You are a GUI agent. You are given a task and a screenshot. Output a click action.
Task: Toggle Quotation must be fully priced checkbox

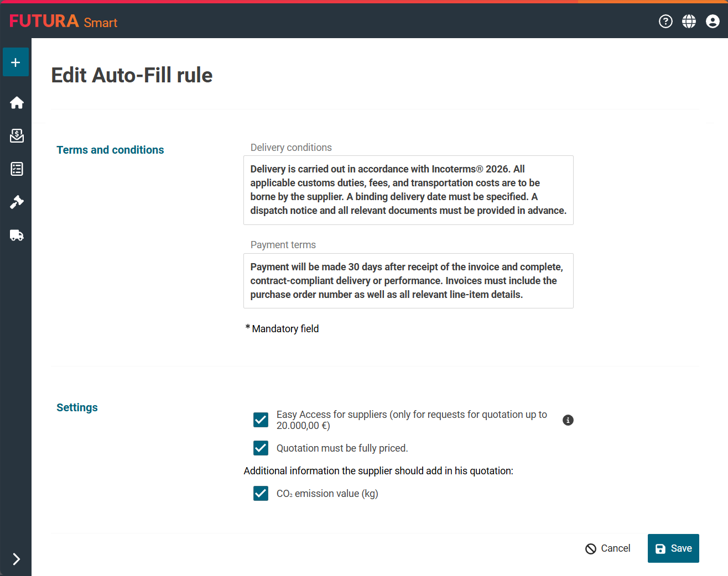click(x=261, y=448)
